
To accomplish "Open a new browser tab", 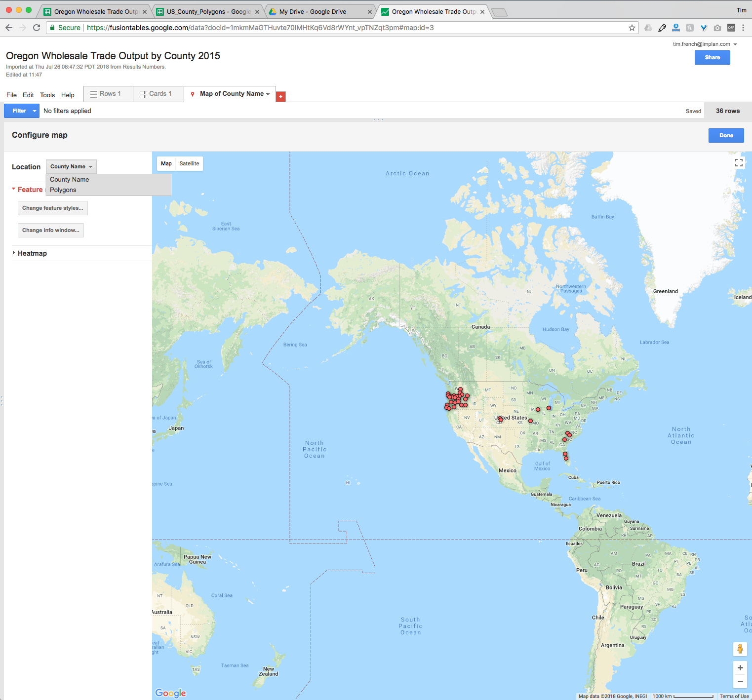I will (500, 12).
